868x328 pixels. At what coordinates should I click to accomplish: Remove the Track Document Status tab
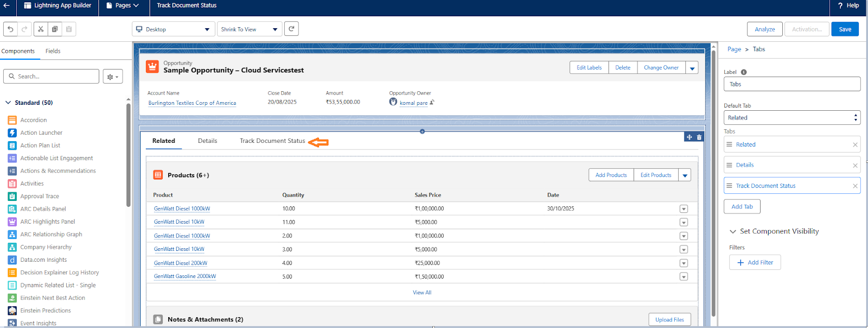[x=855, y=186]
